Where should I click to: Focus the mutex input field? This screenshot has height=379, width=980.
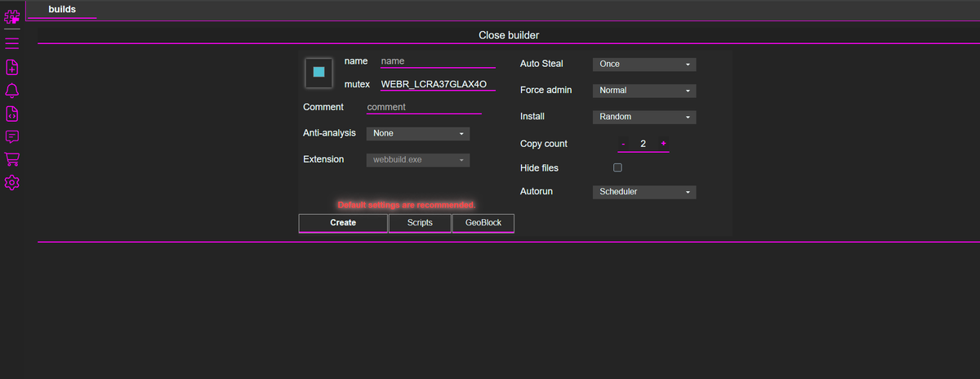[x=438, y=84]
